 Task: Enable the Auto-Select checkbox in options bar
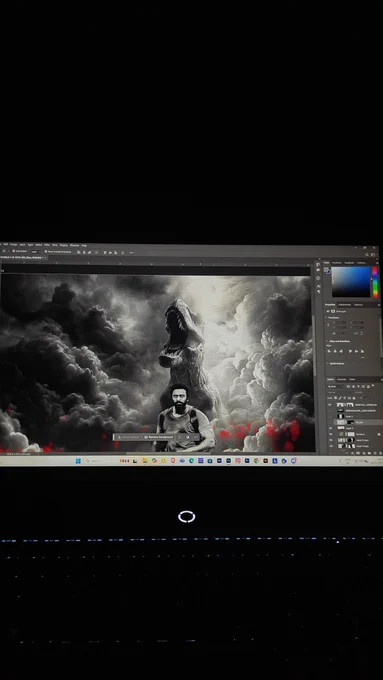coord(13,252)
